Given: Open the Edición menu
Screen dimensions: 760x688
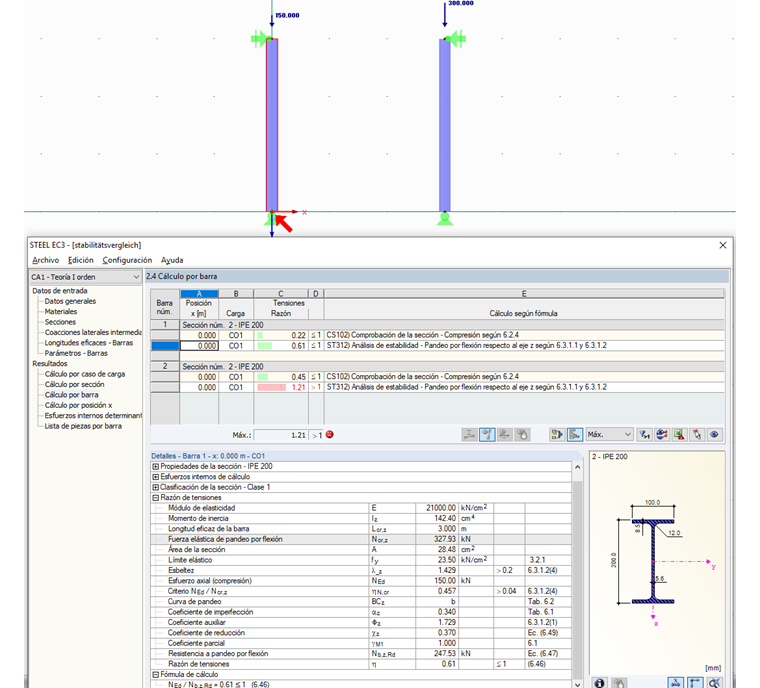Looking at the screenshot, I should [80, 260].
